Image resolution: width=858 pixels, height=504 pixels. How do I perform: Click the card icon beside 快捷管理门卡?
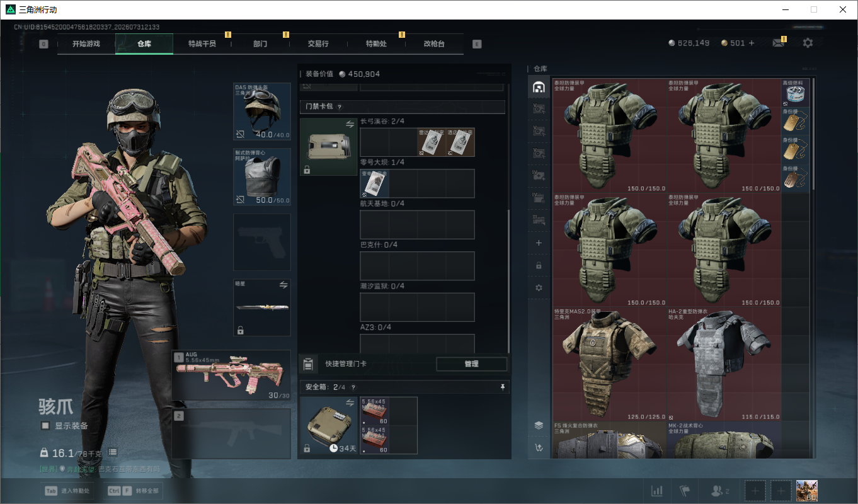click(x=308, y=364)
